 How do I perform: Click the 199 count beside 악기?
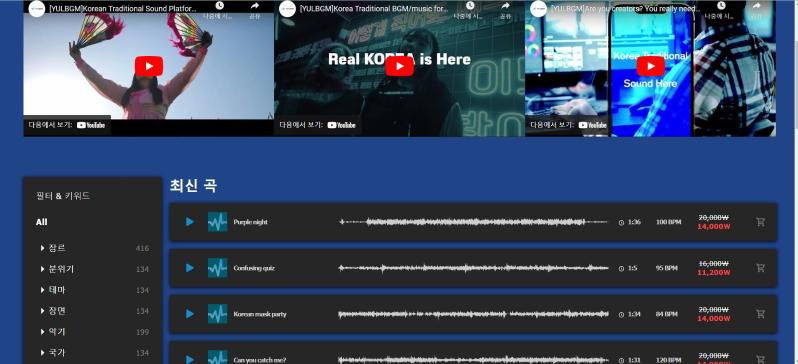(x=142, y=332)
